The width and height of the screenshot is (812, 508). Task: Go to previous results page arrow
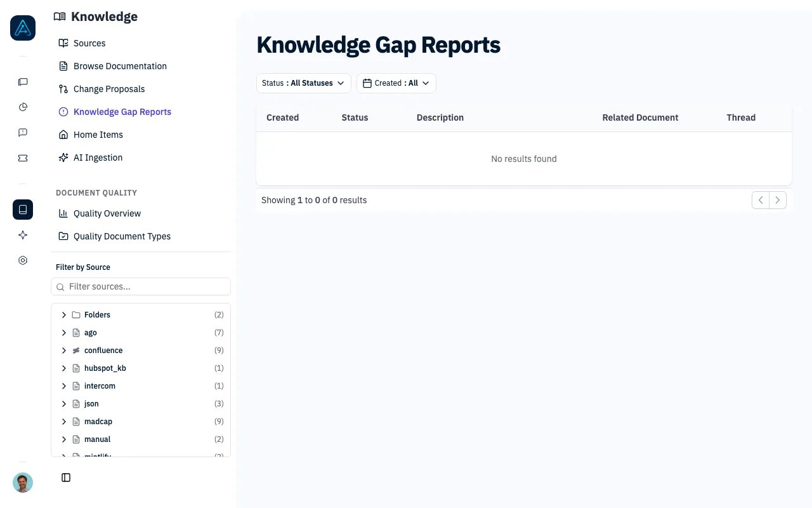[761, 200]
